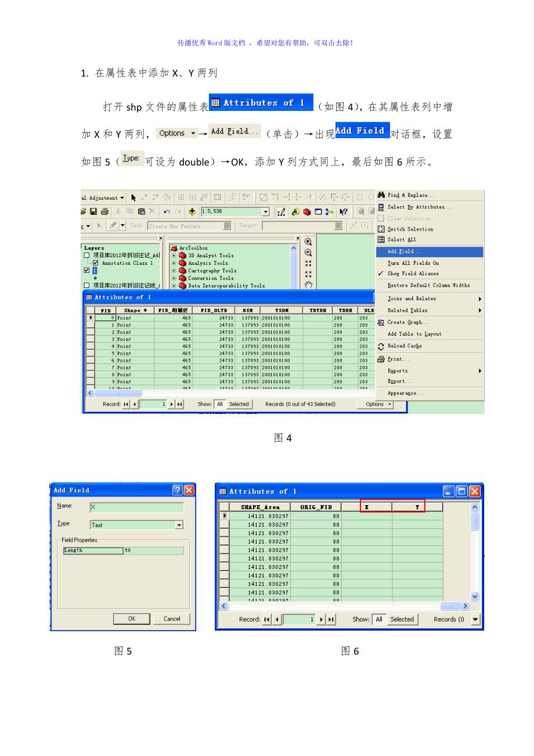This screenshot has width=534, height=756.
Task: Click Show All button in 图6 table
Action: pyautogui.click(x=378, y=619)
